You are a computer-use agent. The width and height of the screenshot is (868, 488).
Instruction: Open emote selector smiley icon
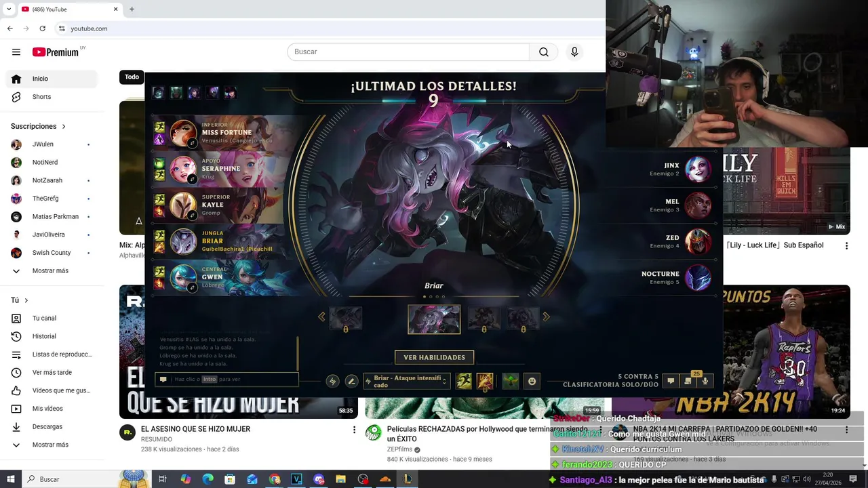(532, 382)
